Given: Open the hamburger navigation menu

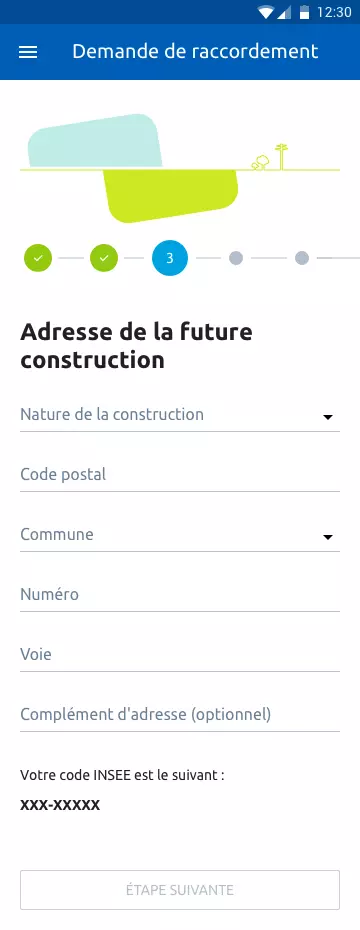Looking at the screenshot, I should coord(28,52).
